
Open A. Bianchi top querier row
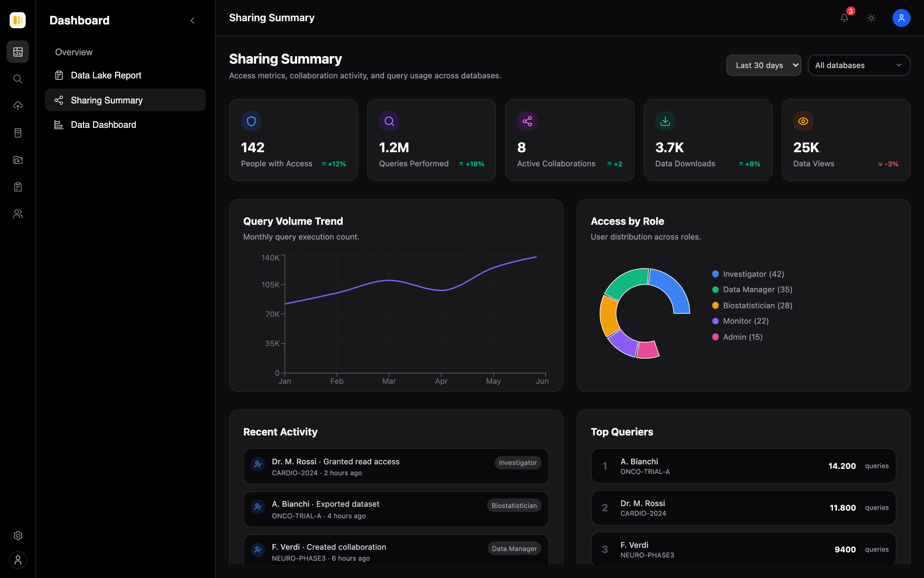(x=743, y=466)
